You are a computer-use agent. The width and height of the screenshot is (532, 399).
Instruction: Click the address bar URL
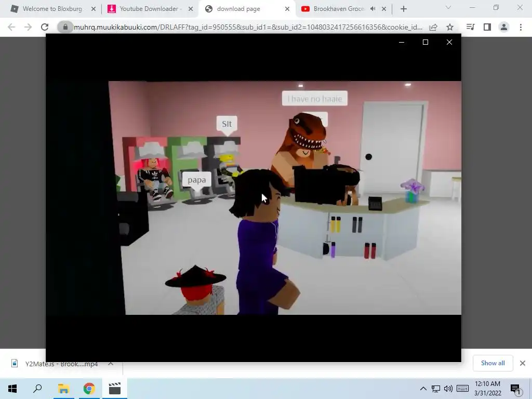point(248,27)
